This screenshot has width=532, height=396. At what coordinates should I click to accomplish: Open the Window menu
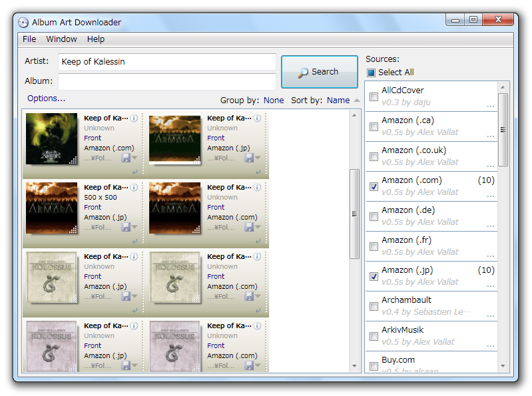pyautogui.click(x=61, y=39)
